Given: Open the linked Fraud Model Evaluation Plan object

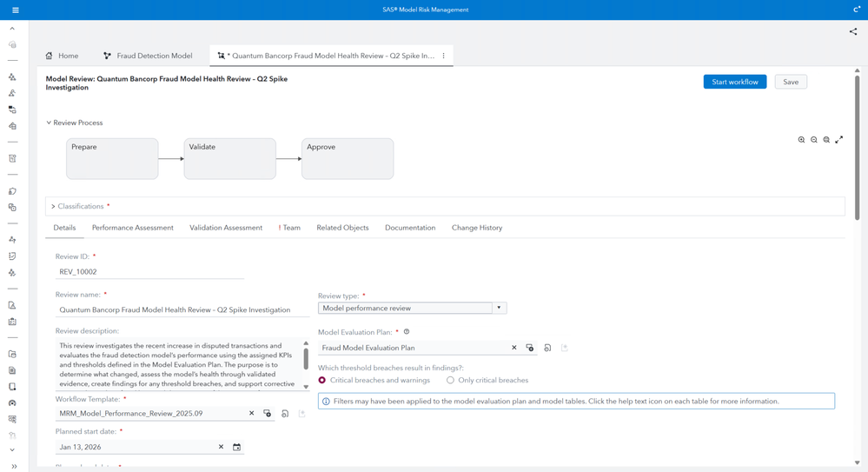Looking at the screenshot, I should pos(547,348).
